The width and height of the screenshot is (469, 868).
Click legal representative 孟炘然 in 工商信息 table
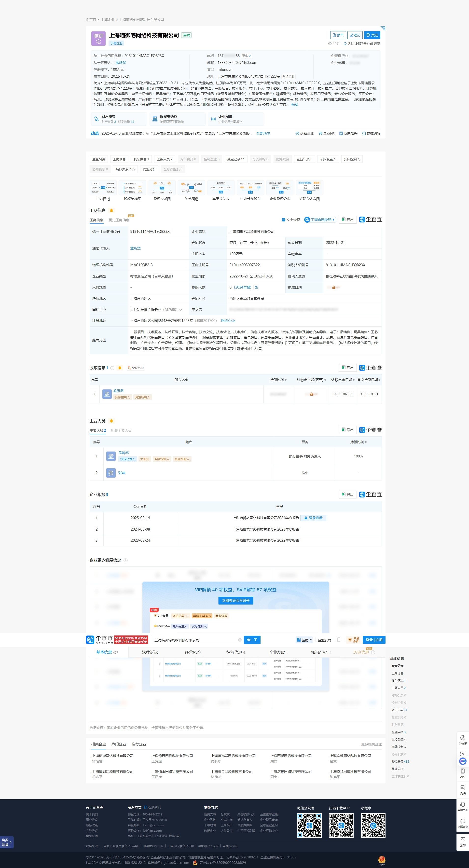(x=136, y=248)
